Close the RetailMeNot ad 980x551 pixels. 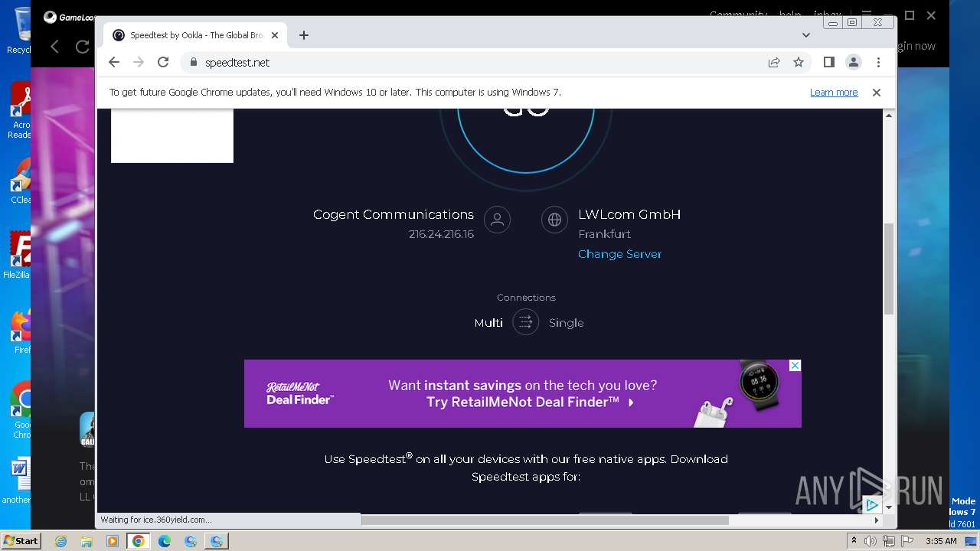click(x=795, y=366)
